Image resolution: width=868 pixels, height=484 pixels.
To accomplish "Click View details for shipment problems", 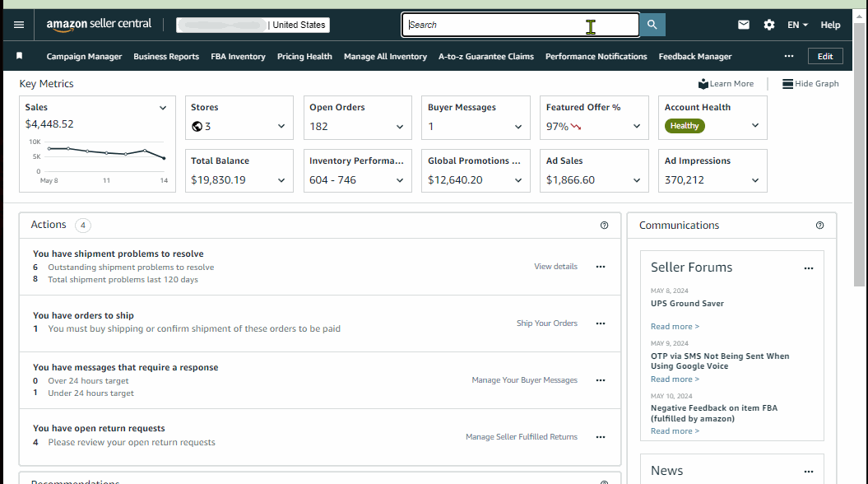I will click(x=556, y=267).
